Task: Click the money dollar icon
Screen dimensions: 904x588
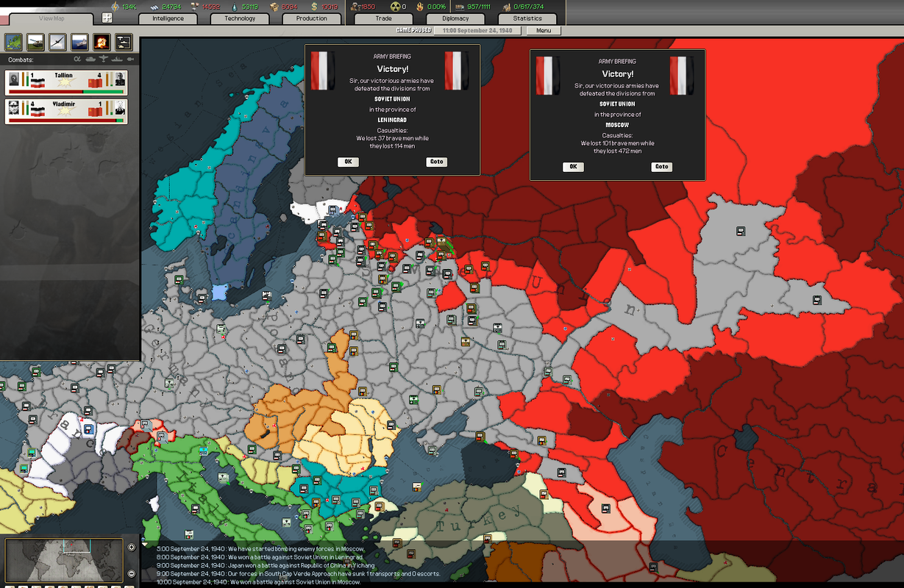Action: coord(314,6)
